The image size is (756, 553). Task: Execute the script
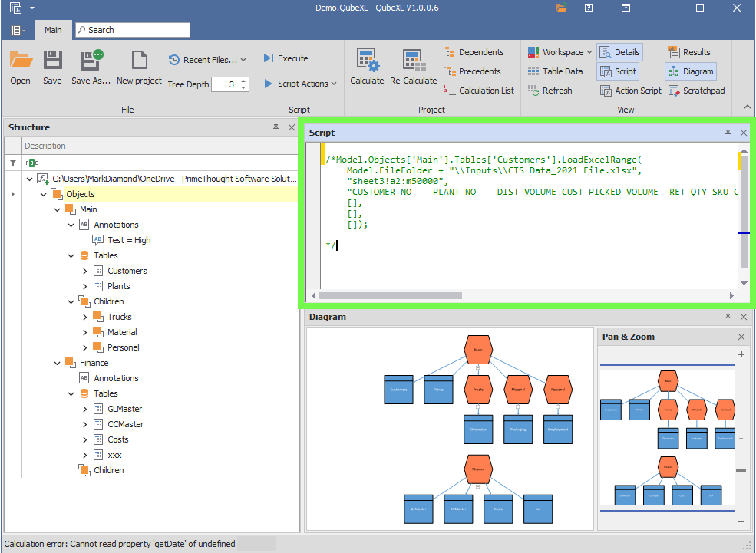click(286, 58)
